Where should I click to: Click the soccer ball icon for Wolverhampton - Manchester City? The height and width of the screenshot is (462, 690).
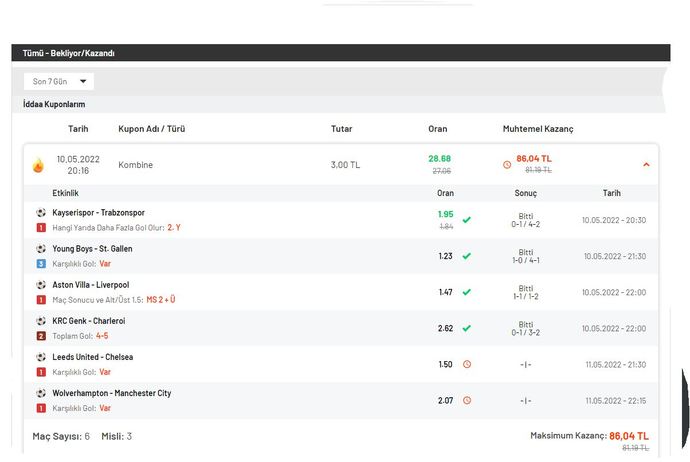click(41, 393)
